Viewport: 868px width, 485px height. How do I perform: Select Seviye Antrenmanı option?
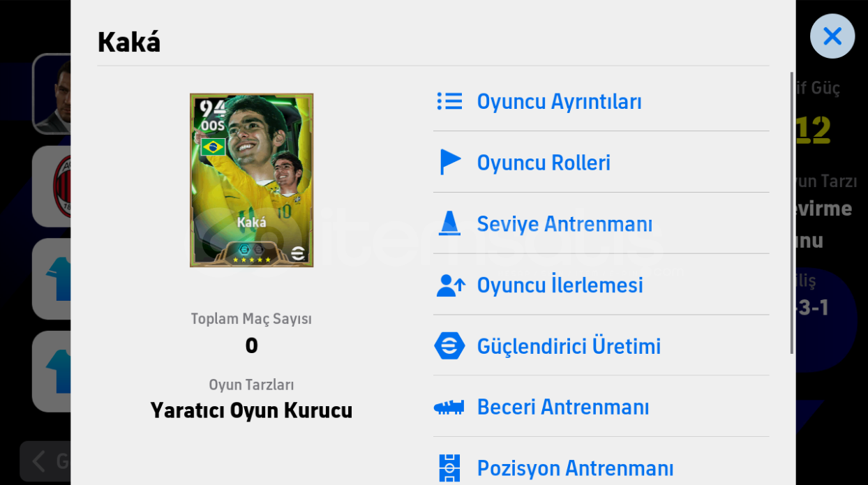564,224
